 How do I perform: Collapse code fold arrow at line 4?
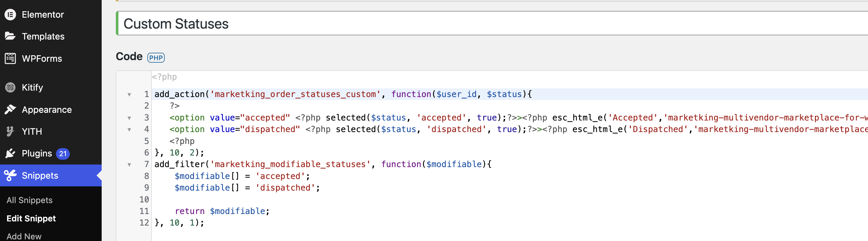(x=129, y=129)
